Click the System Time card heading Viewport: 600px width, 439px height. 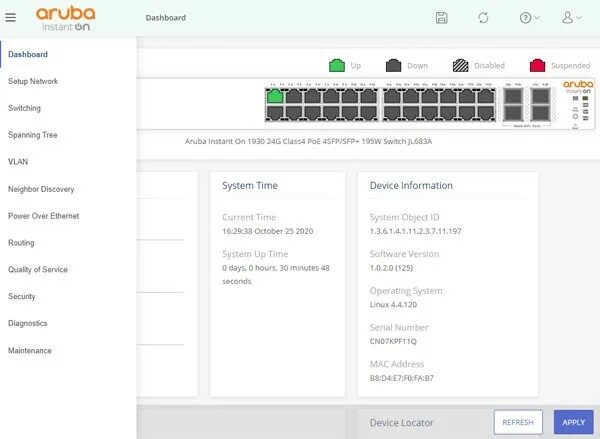tap(250, 186)
